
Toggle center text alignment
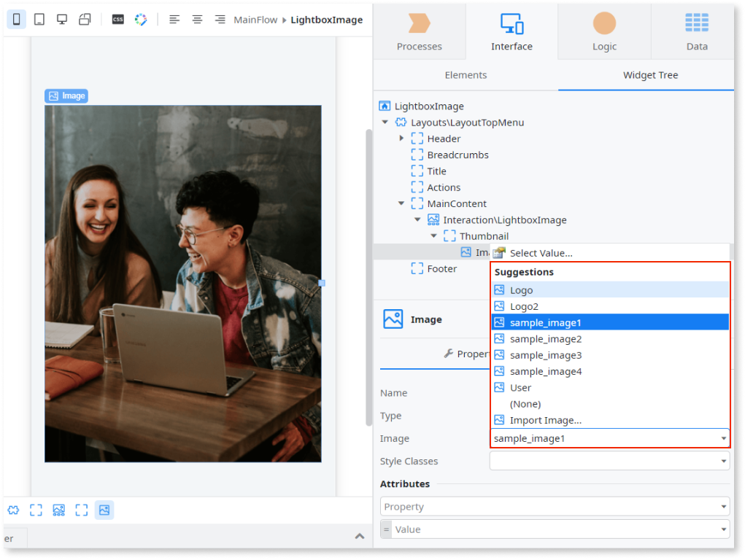coord(197,20)
